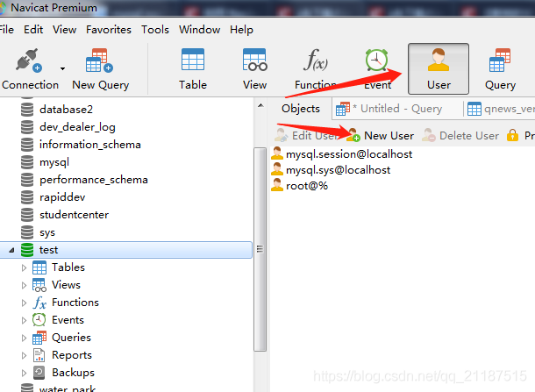Open the Edit menu
535x392 pixels.
pos(33,30)
